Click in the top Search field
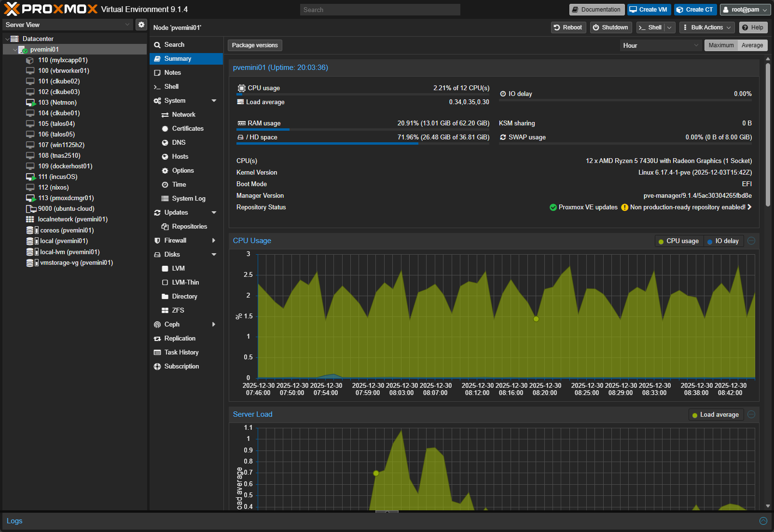The width and height of the screenshot is (774, 532). point(380,10)
